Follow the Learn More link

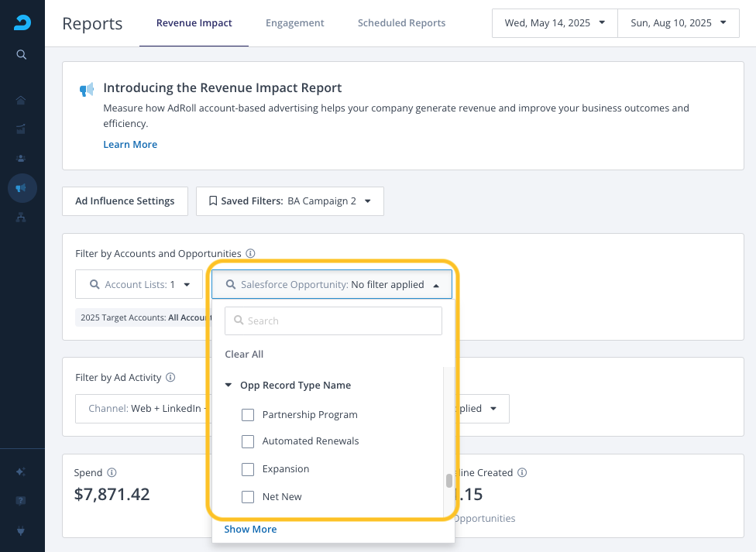pos(130,145)
